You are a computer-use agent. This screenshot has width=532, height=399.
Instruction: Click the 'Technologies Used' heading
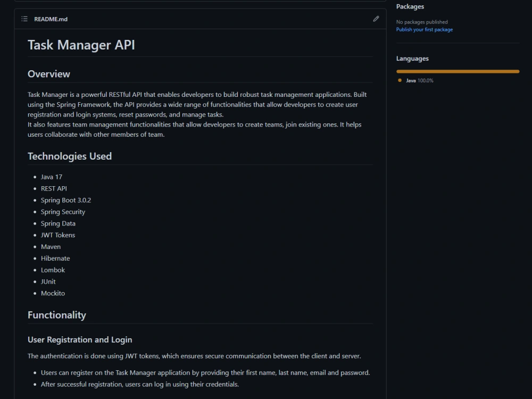[70, 156]
